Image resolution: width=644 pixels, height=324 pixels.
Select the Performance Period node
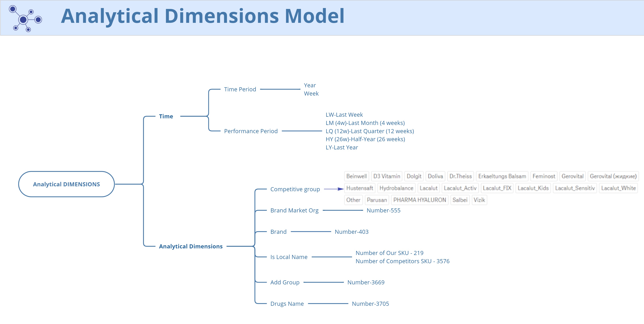pyautogui.click(x=251, y=131)
